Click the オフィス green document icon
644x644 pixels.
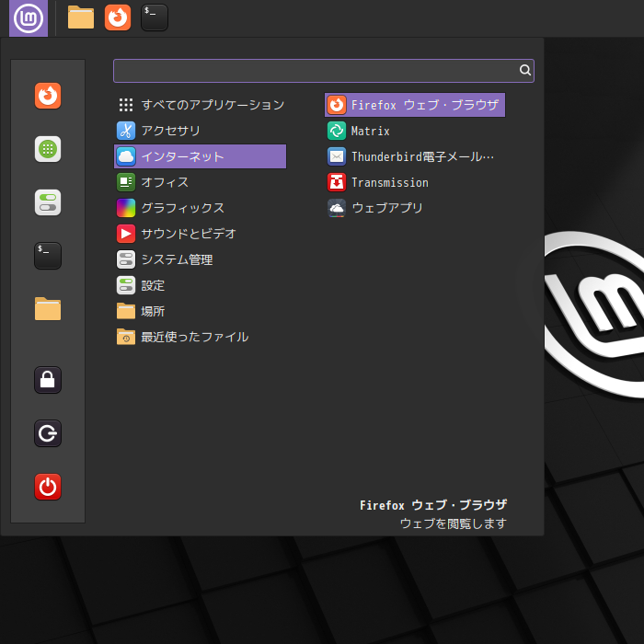click(x=126, y=182)
